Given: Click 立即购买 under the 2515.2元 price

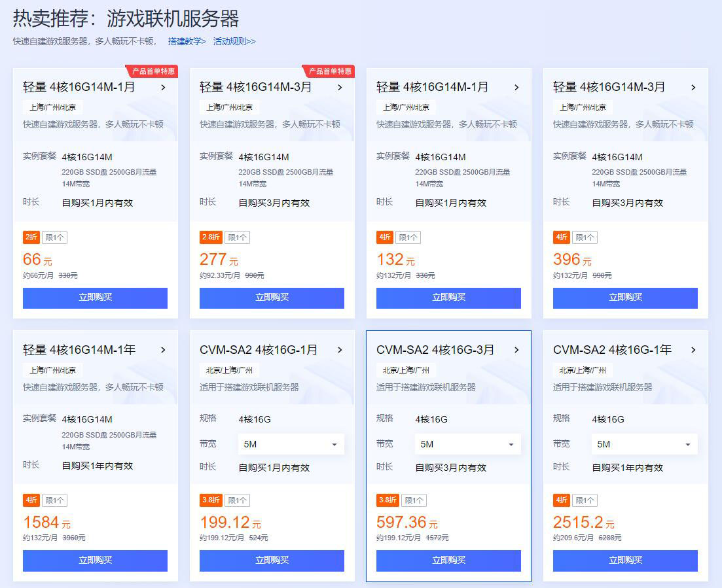Looking at the screenshot, I should coord(626,561).
